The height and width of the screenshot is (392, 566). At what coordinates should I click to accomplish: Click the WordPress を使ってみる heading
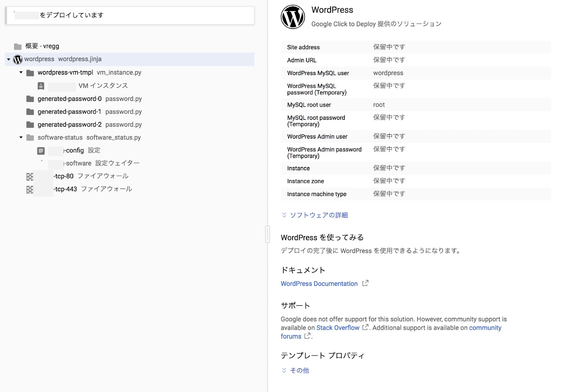(x=322, y=237)
